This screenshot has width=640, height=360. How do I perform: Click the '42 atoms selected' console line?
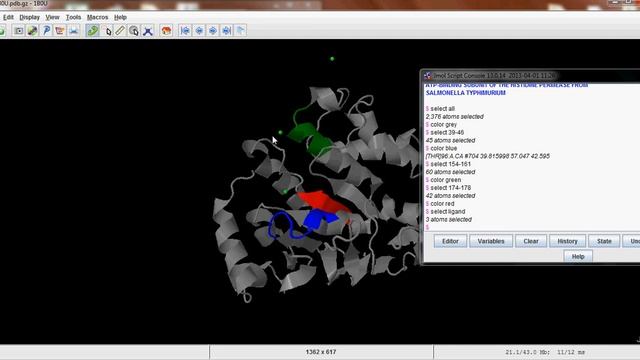pos(450,196)
